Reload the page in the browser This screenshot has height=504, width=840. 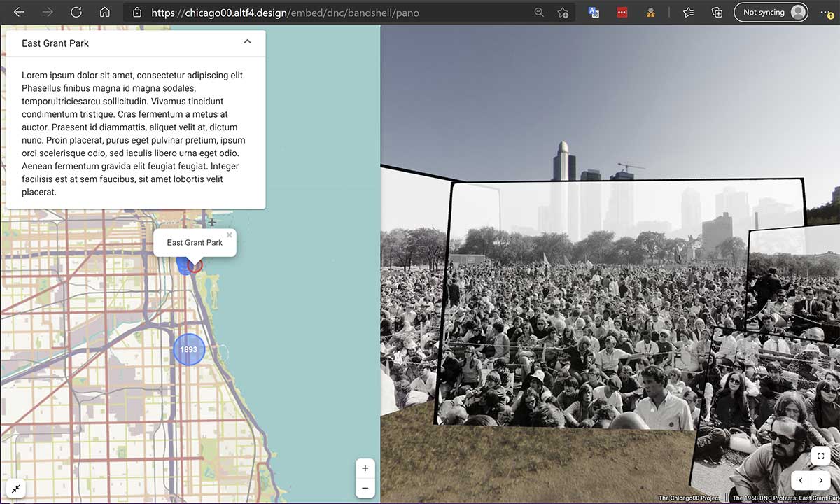point(76,12)
